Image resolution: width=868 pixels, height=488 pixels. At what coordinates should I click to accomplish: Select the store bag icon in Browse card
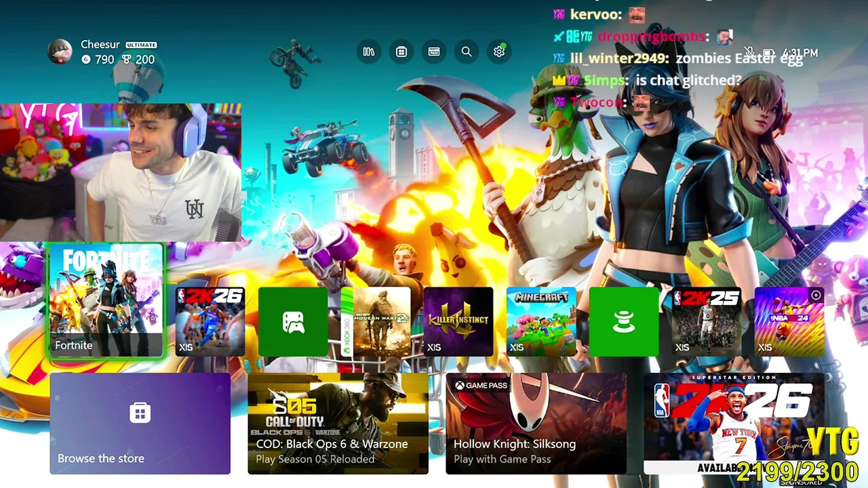140,413
